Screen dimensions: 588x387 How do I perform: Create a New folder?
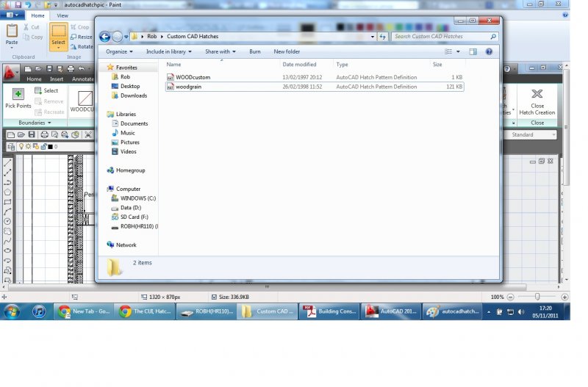tap(287, 51)
